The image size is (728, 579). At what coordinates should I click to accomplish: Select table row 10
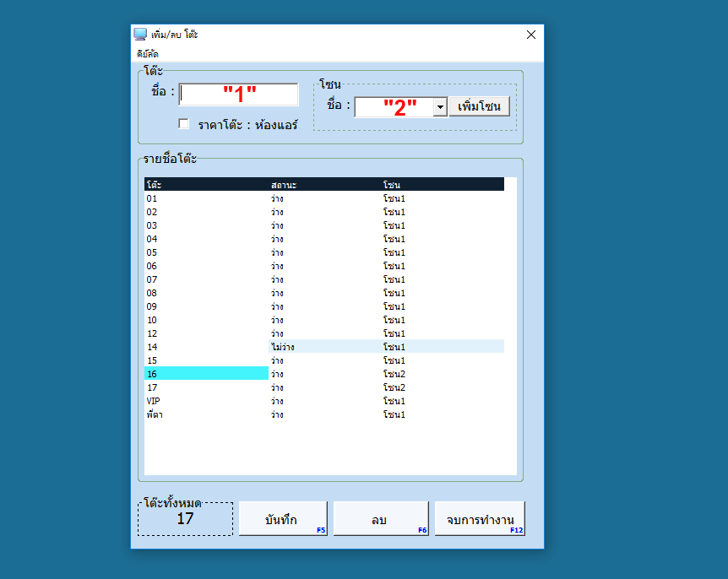(324, 320)
